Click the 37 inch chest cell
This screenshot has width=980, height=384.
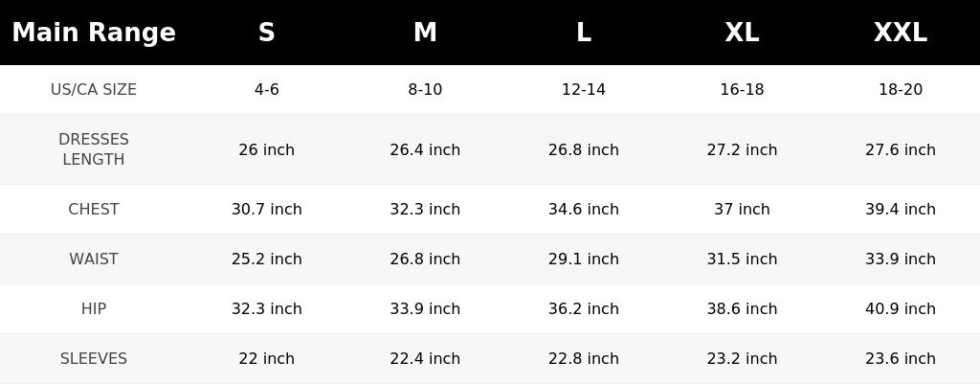pos(742,209)
